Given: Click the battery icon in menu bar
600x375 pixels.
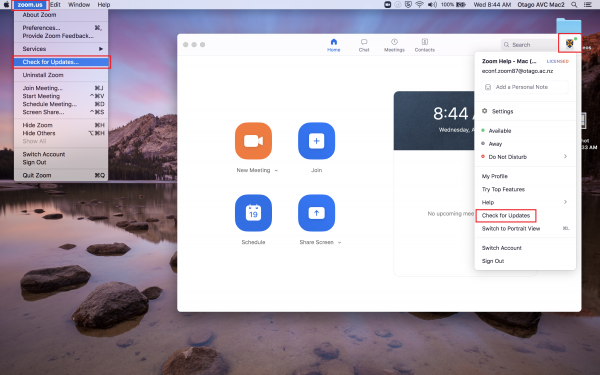Looking at the screenshot, I should pyautogui.click(x=461, y=5).
